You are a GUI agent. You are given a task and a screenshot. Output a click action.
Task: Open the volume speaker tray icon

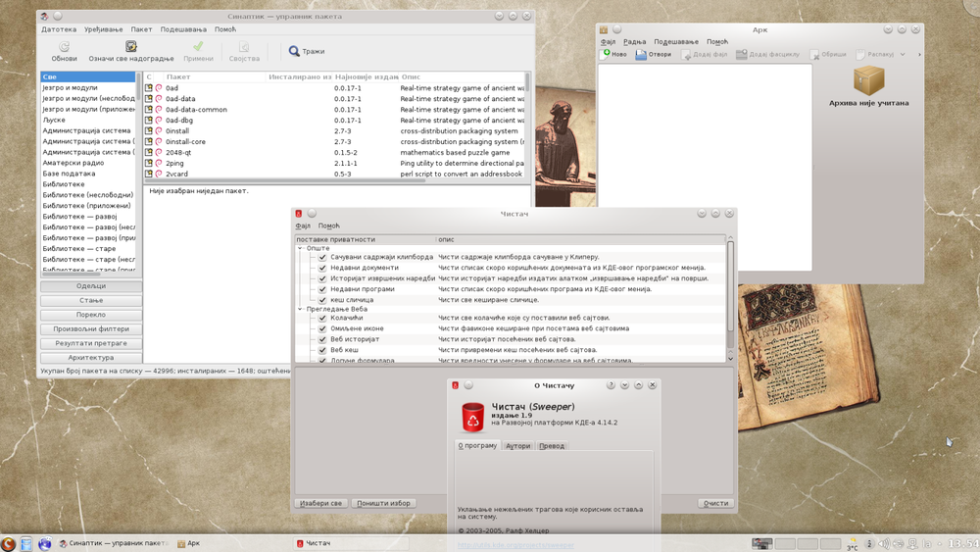pyautogui.click(x=884, y=544)
